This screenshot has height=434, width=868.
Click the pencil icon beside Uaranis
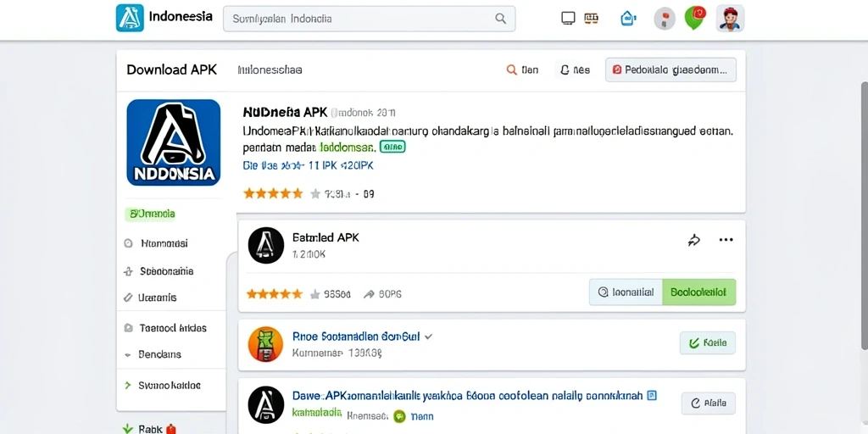(x=128, y=298)
